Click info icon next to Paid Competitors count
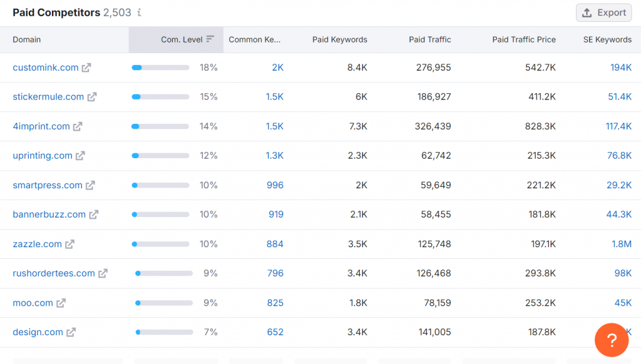This screenshot has height=364, width=641. tap(139, 13)
